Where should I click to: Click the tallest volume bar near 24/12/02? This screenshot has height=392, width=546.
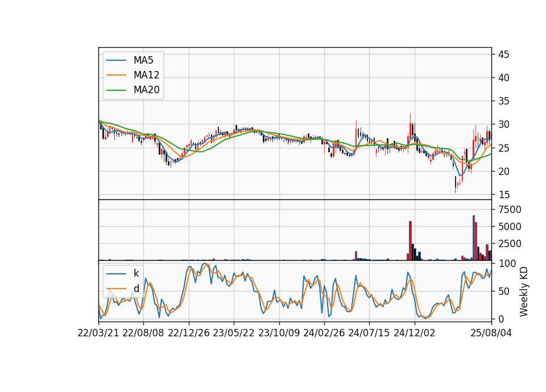[x=410, y=241]
